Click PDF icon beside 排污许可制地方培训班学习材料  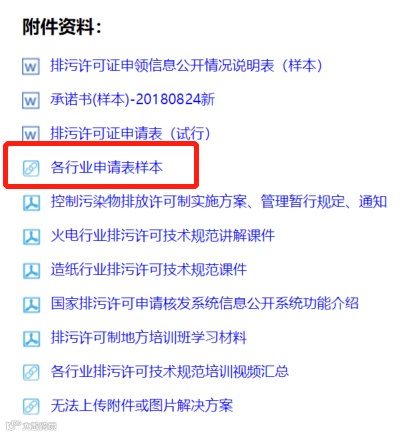tap(31, 338)
